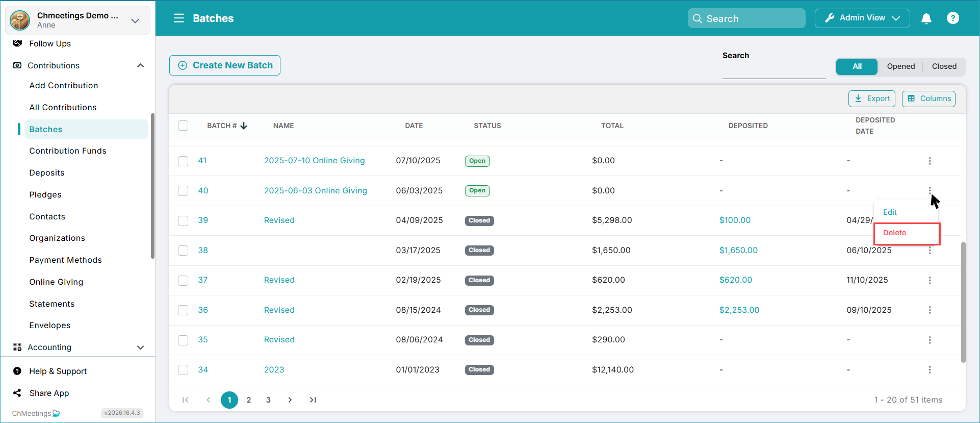The image size is (980, 423).
Task: Jump to last page icon
Action: [313, 400]
